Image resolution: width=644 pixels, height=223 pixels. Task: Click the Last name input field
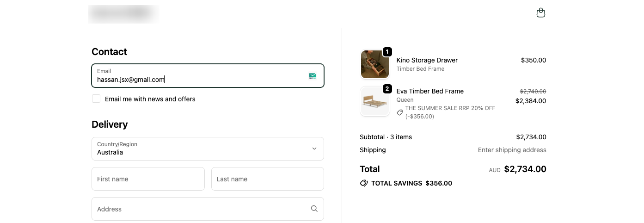[x=268, y=179]
